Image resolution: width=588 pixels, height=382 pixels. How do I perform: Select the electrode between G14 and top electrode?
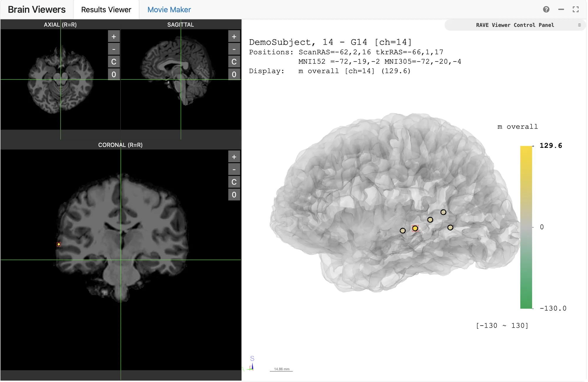[430, 220]
